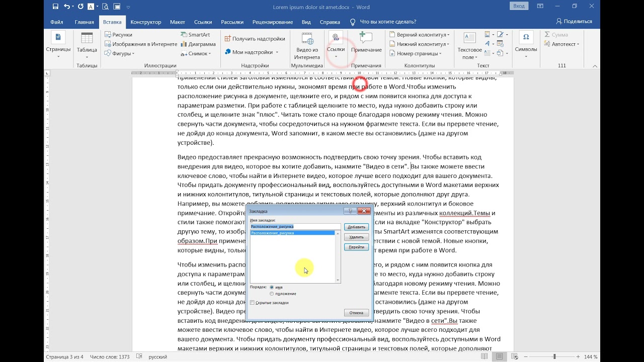644x362 pixels.
Task: Click Добавить button in bookmark dialog
Action: [357, 227]
